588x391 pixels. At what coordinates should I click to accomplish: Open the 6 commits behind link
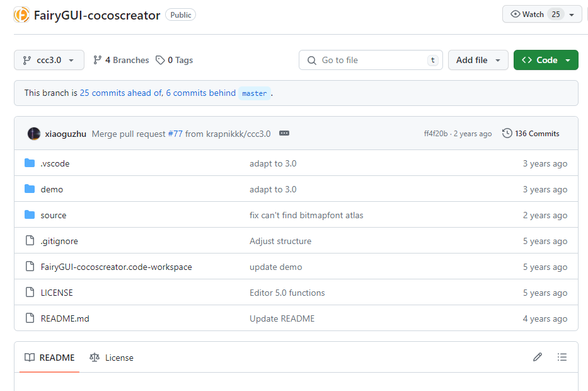[200, 93]
